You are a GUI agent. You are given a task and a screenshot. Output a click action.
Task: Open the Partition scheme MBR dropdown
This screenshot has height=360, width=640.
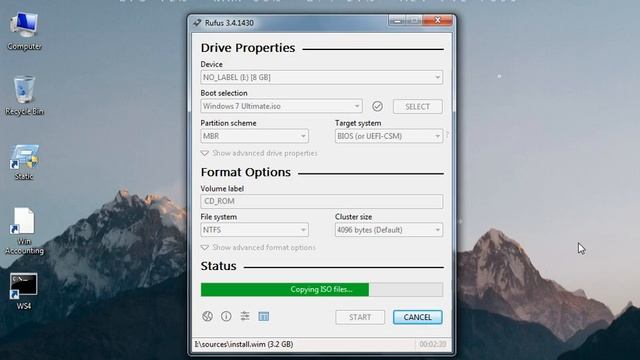tap(254, 136)
